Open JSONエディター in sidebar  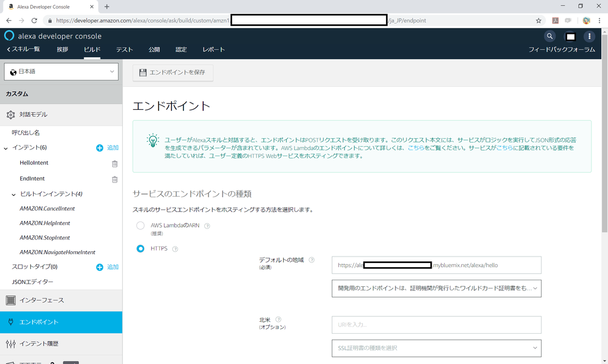coord(33,282)
